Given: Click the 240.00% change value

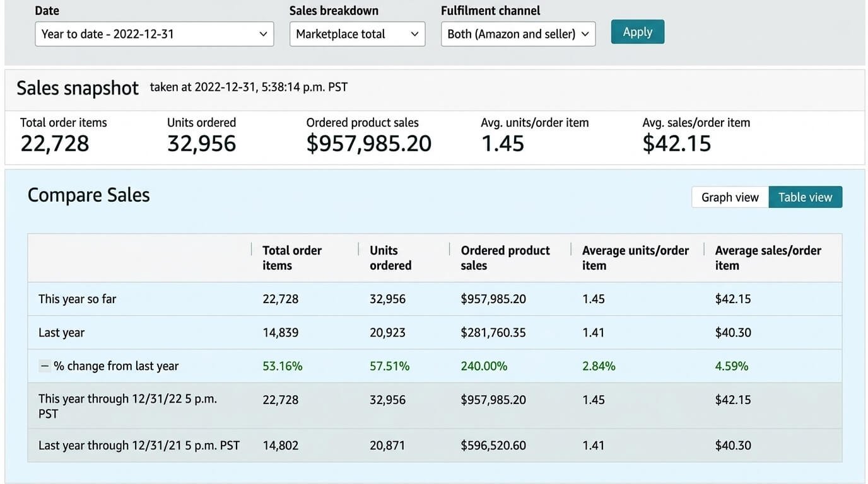Looking at the screenshot, I should [484, 366].
